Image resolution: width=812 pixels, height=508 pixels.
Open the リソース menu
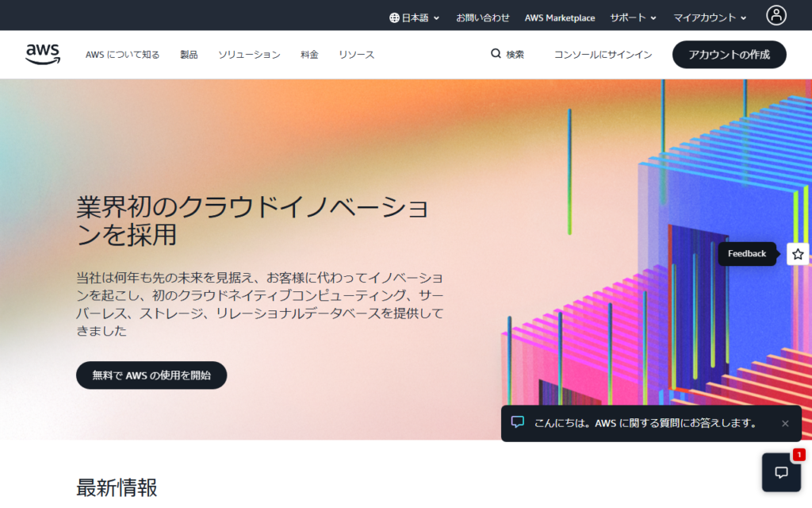point(356,55)
